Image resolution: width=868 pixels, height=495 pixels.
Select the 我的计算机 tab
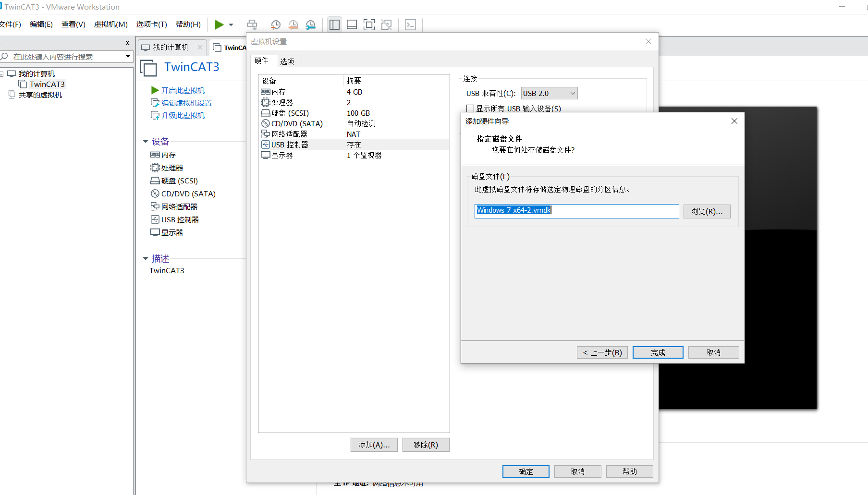(x=171, y=47)
